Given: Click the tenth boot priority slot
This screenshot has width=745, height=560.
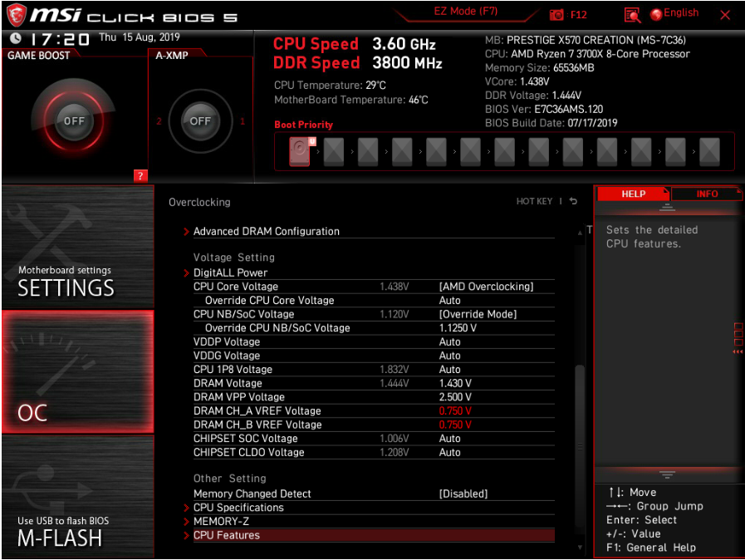Looking at the screenshot, I should pos(607,152).
